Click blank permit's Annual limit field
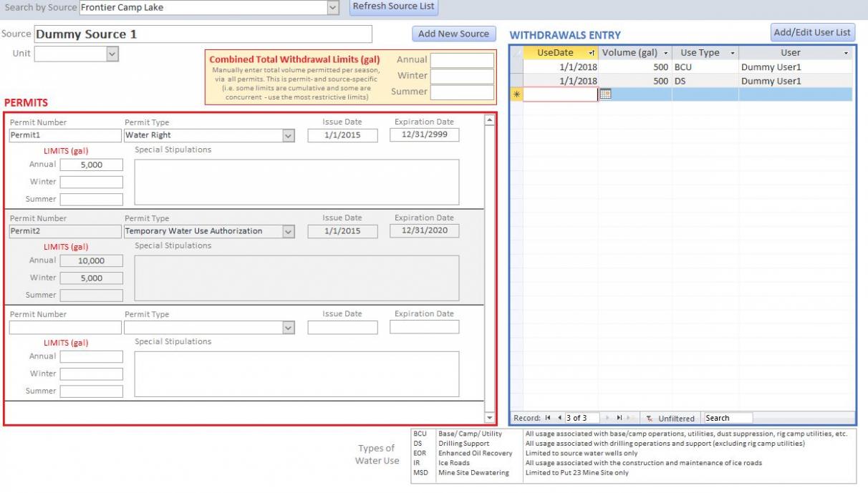Image resolution: width=868 pixels, height=493 pixels. pos(92,356)
